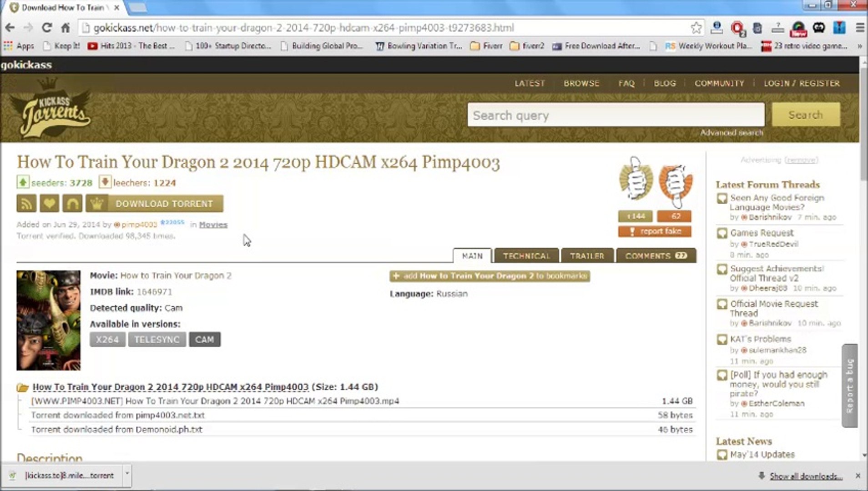Click the Download Torrent button
Screen dimensions: 868x491
pos(155,204)
